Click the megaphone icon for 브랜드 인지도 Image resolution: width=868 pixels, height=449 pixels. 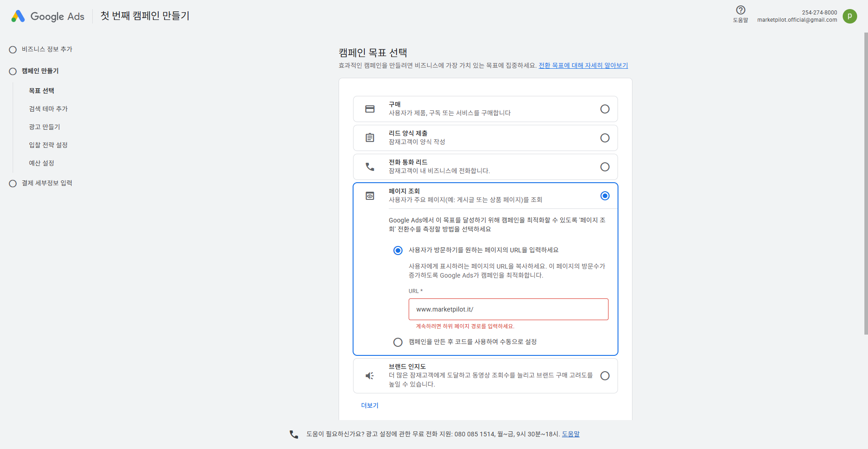click(370, 376)
